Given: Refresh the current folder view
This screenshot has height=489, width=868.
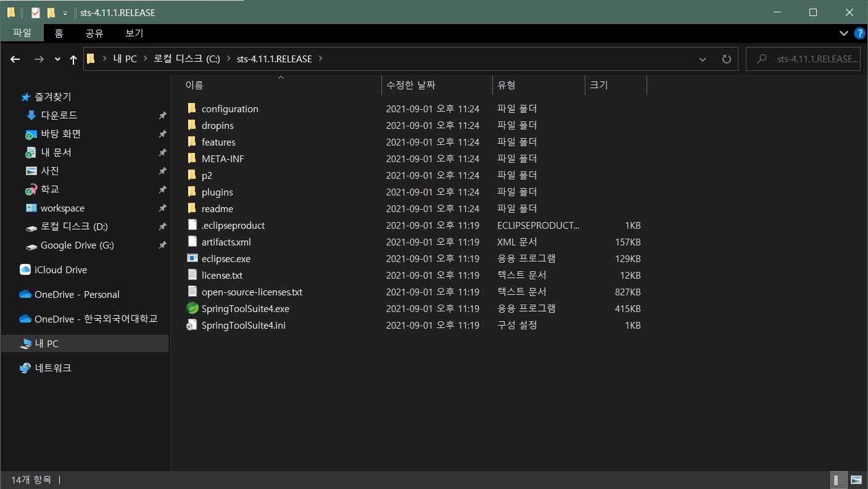Looking at the screenshot, I should click(x=727, y=59).
